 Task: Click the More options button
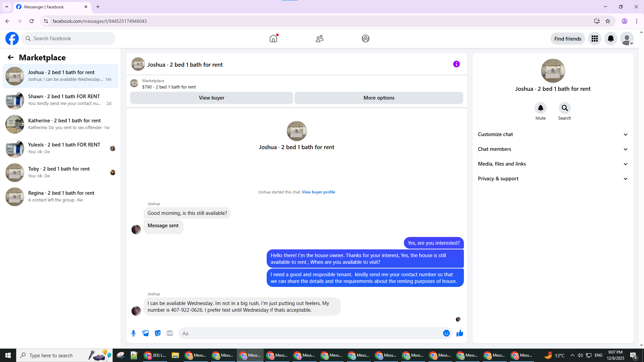pos(379,98)
